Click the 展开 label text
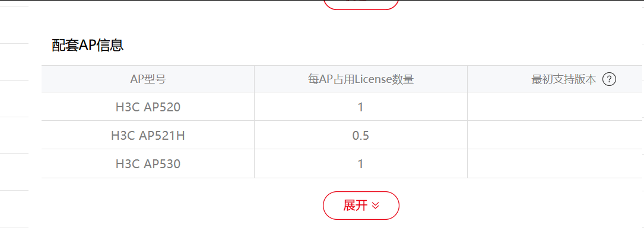Screen dimensions: 644x231 (356, 206)
